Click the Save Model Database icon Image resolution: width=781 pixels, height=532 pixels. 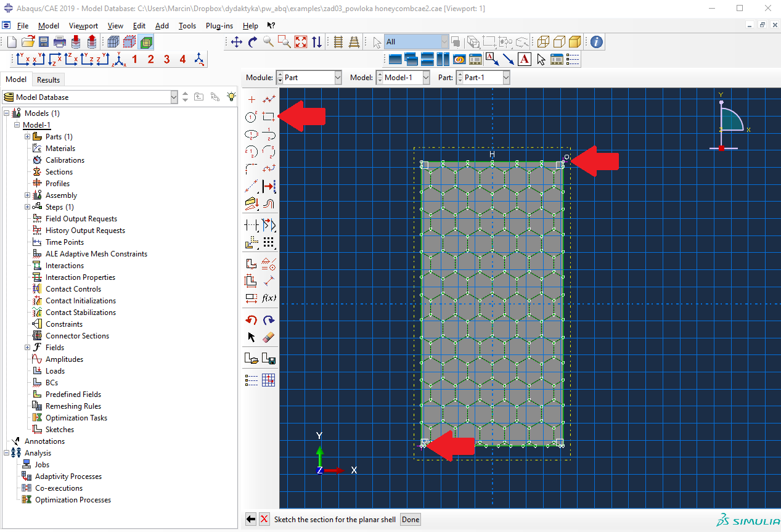point(44,42)
